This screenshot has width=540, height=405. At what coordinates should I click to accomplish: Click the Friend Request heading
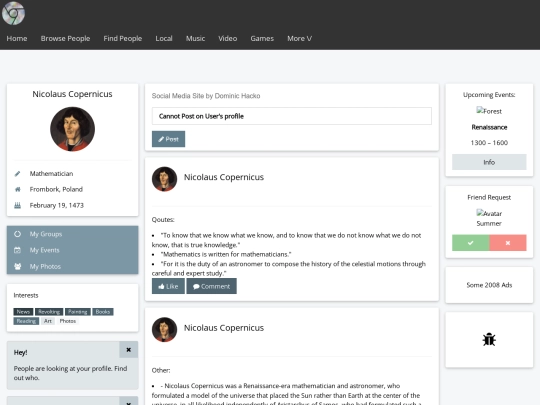pyautogui.click(x=489, y=197)
